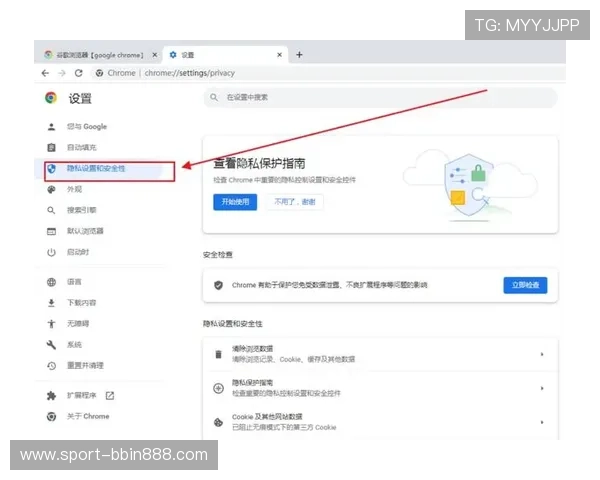Screen dimensions: 600x480
Task: Open the 清除浏览数据 row
Action: (x=380, y=354)
